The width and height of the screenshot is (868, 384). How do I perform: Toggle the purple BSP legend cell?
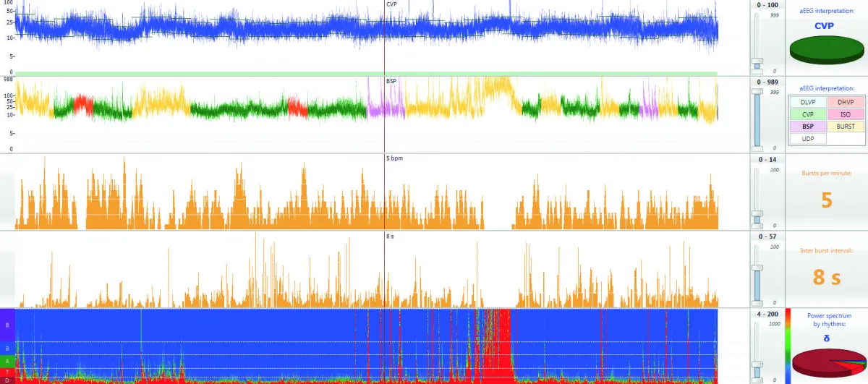(x=808, y=126)
